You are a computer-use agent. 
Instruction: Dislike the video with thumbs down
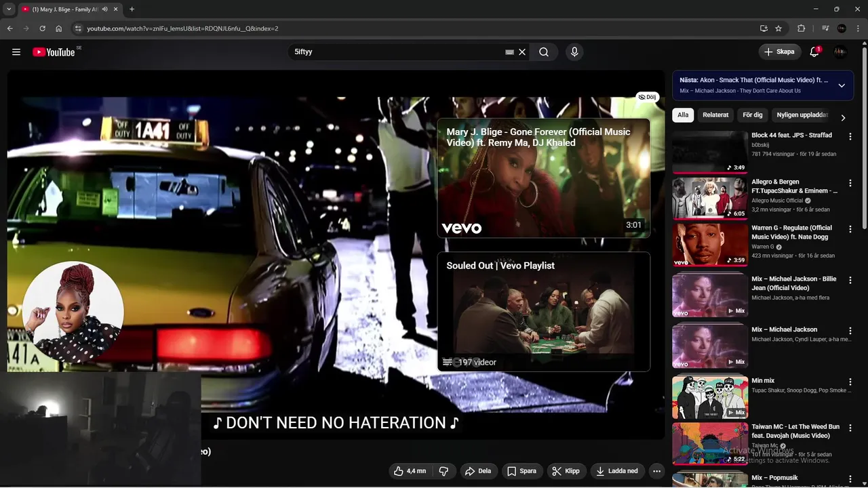coord(443,471)
